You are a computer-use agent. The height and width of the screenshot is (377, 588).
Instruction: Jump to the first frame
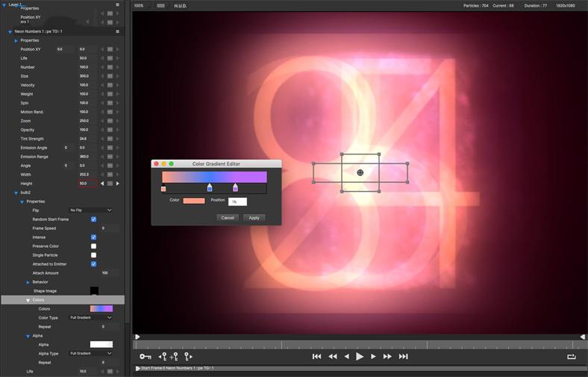pyautogui.click(x=316, y=356)
